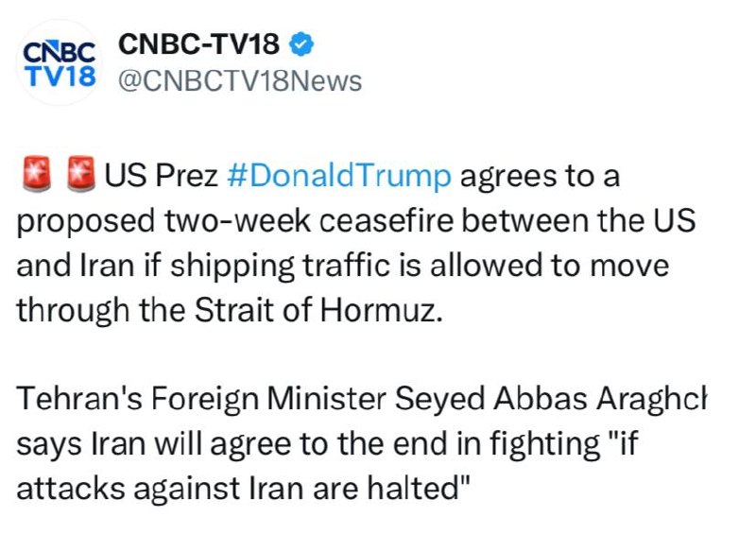The width and height of the screenshot is (756, 534).
Task: Click the first red siren emoji
Action: tap(35, 177)
